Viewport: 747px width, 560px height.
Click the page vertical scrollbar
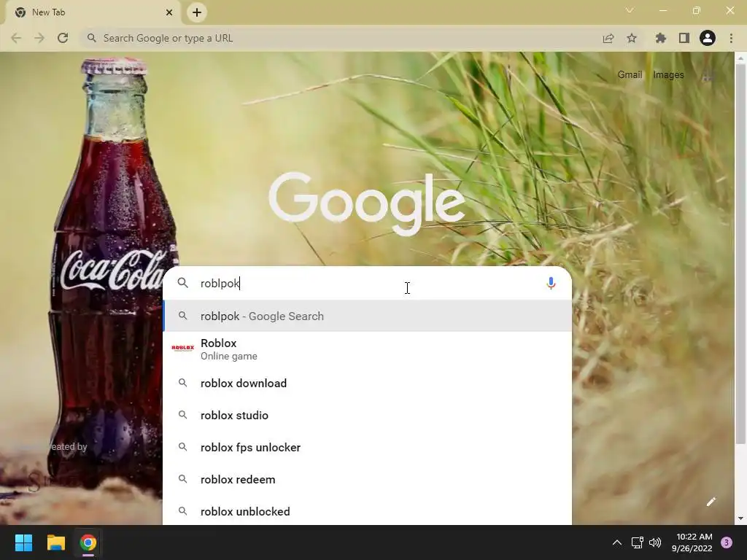pos(740,254)
